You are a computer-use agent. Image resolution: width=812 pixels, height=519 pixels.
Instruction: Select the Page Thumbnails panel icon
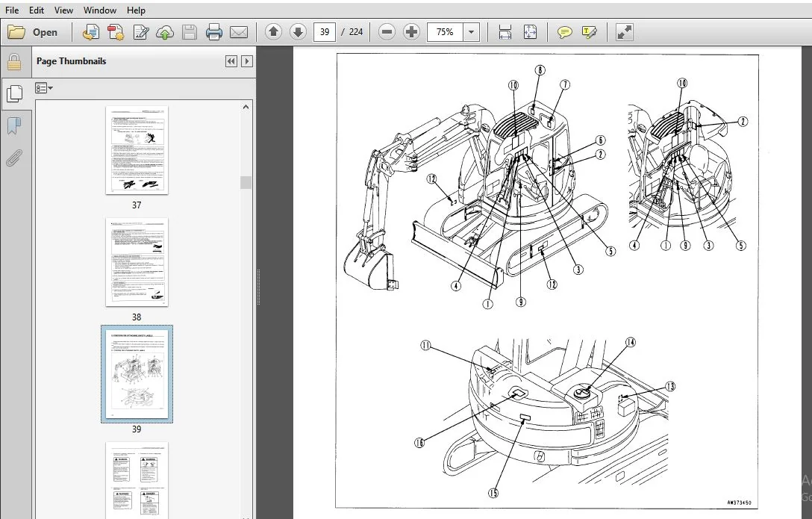(14, 94)
